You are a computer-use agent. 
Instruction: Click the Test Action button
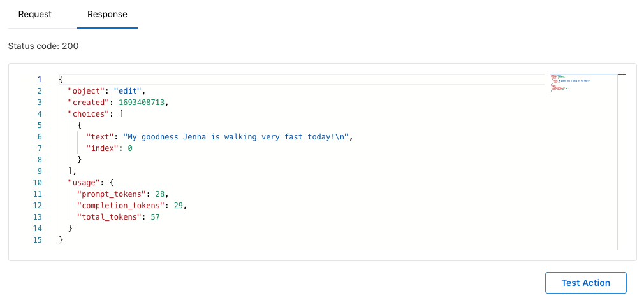pyautogui.click(x=586, y=283)
